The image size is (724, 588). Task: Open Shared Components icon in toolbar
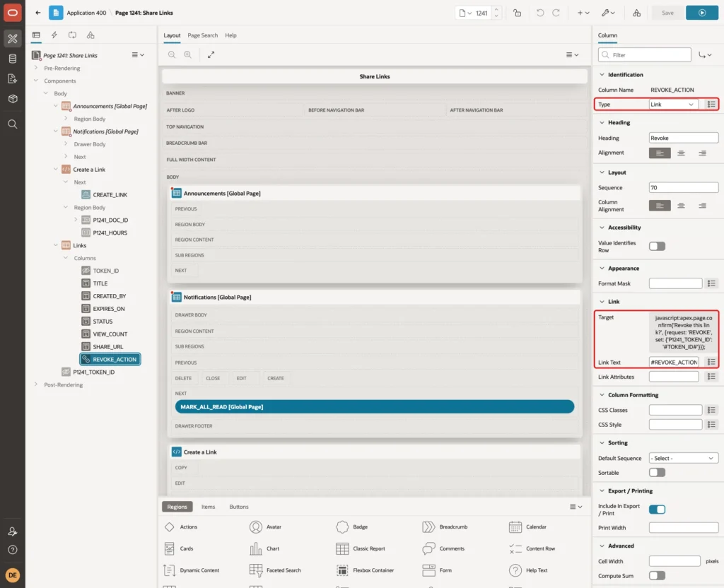click(637, 13)
